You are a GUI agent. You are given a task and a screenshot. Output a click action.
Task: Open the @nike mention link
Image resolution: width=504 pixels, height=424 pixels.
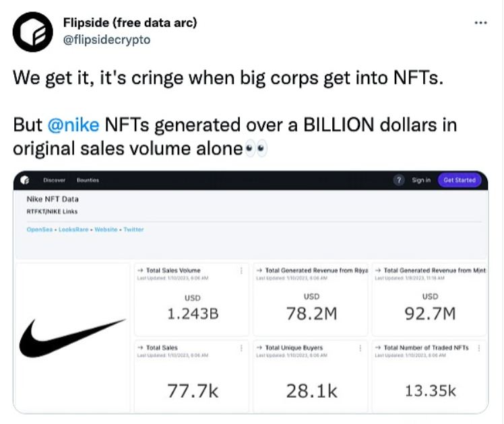click(x=74, y=125)
